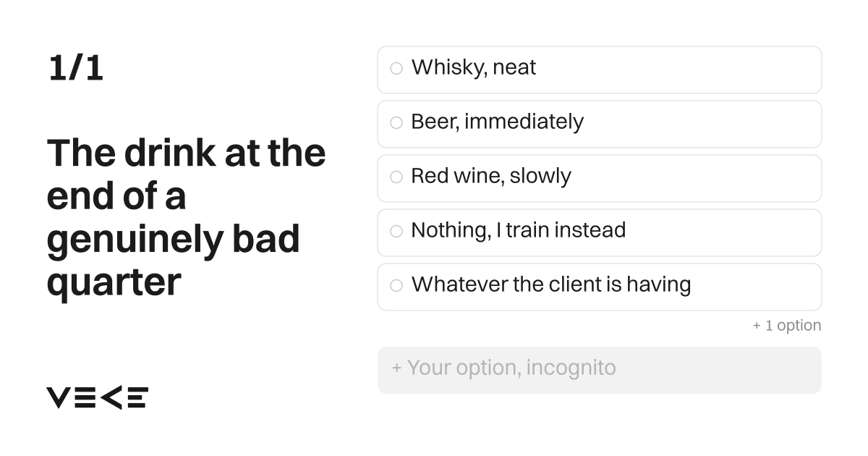
Task: Click the plus sign before '1 option'
Action: coord(757,326)
